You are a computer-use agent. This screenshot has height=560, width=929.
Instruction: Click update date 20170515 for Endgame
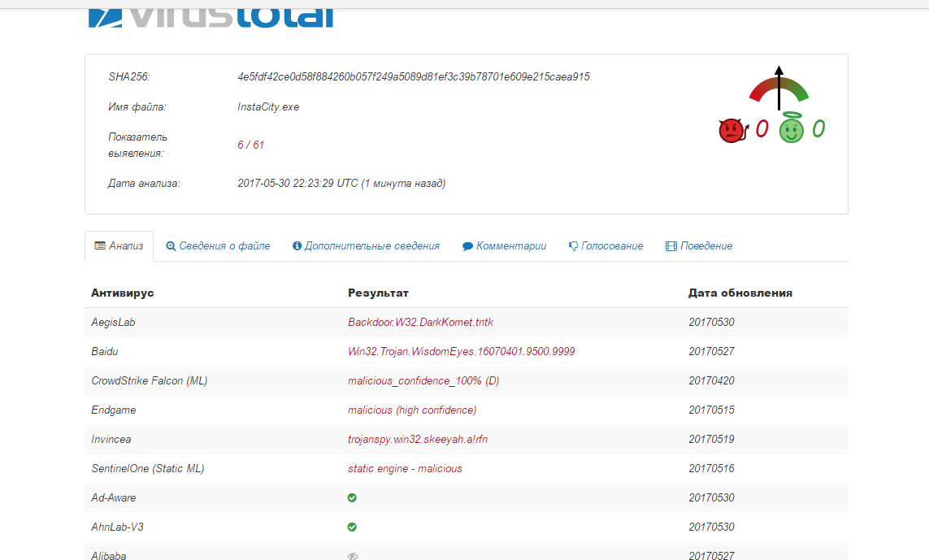(711, 410)
